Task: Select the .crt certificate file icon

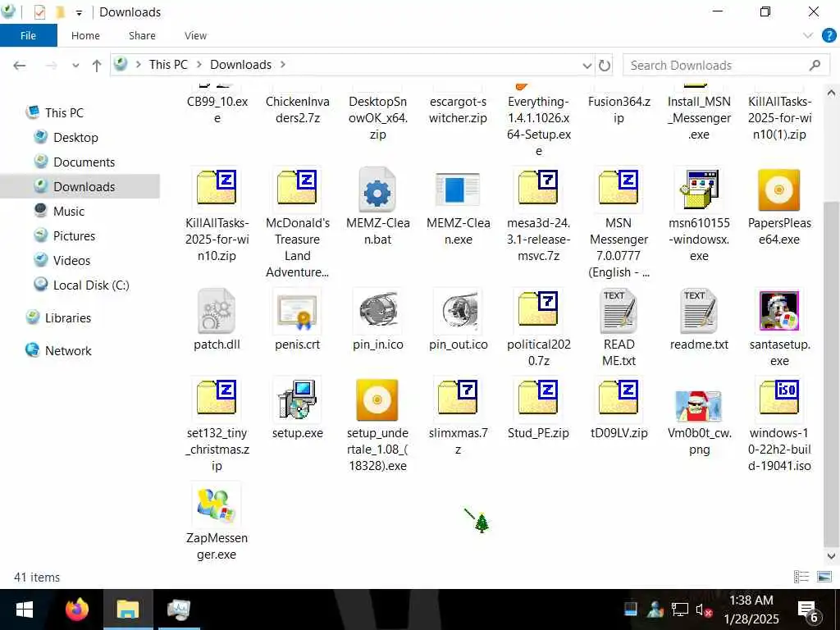Action: click(x=297, y=311)
